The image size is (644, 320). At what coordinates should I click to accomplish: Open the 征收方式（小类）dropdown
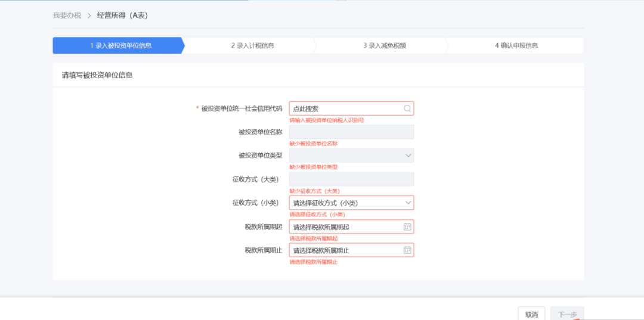352,203
